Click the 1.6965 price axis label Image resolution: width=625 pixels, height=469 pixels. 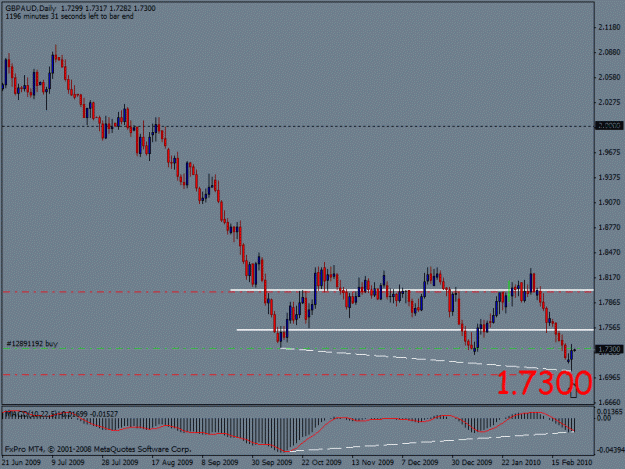coord(609,377)
